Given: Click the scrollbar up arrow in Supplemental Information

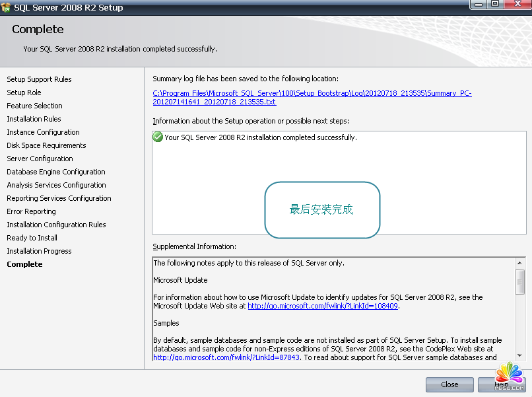Looking at the screenshot, I should click(x=520, y=263).
